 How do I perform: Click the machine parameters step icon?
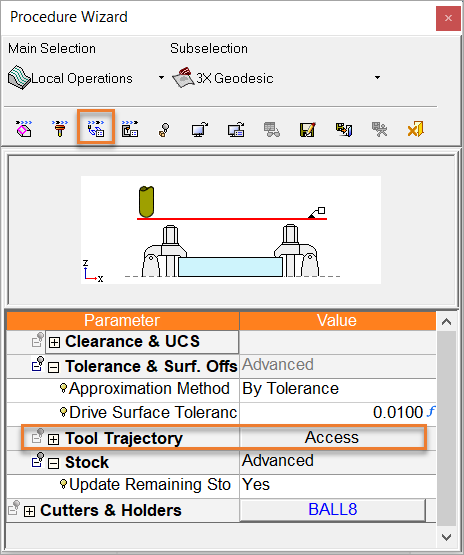click(130, 128)
